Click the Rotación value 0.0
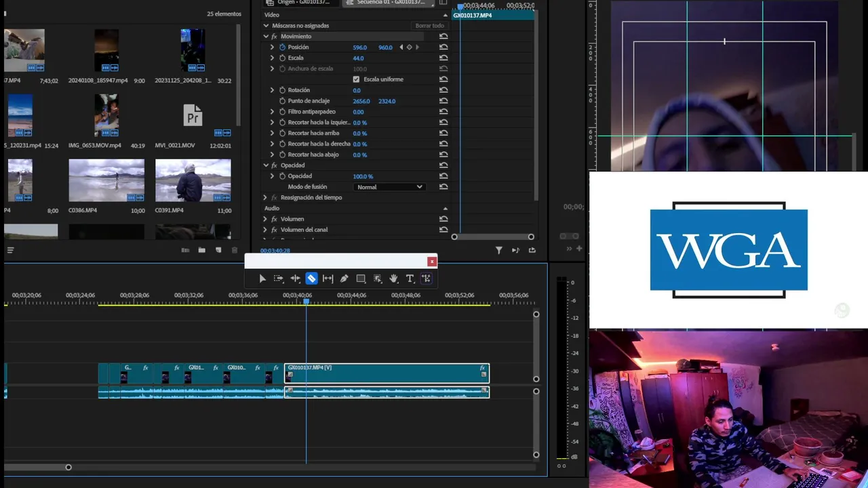868x488 pixels. tap(357, 90)
